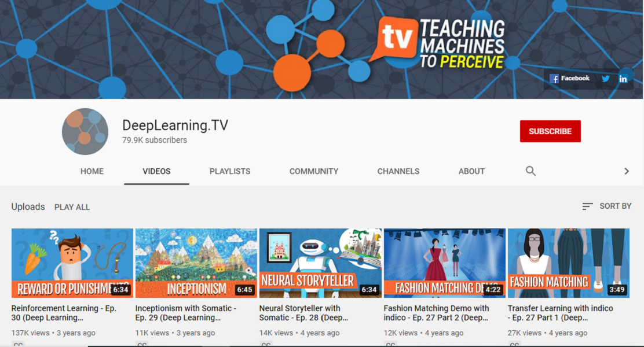This screenshot has height=347, width=644.
Task: Open the Facebook link in the banner
Action: tap(569, 78)
